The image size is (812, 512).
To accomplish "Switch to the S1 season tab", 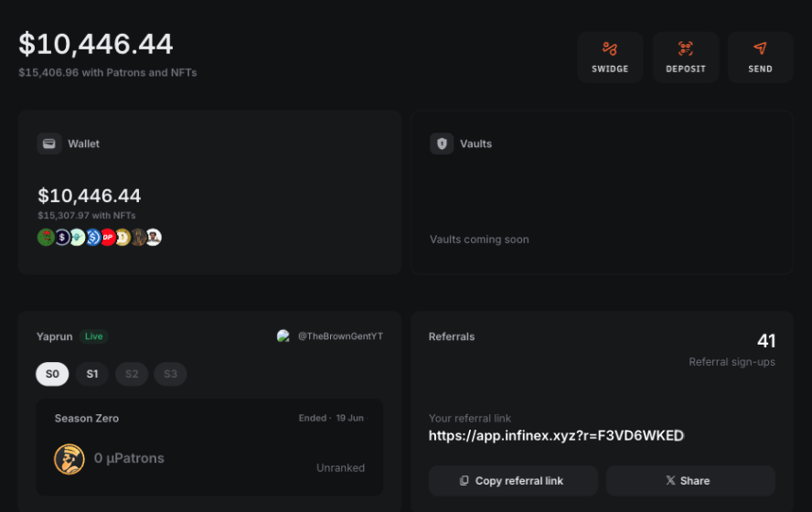I will 92,374.
